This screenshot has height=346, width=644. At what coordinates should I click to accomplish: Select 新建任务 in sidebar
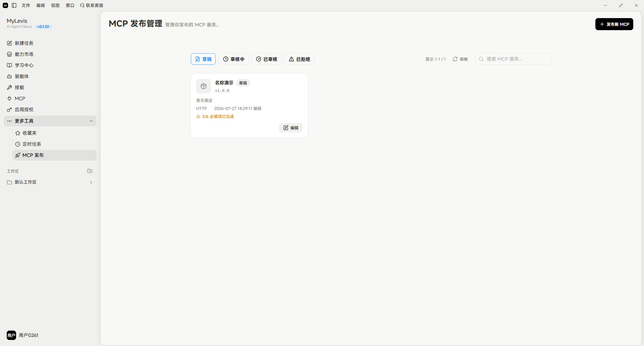pyautogui.click(x=50, y=43)
